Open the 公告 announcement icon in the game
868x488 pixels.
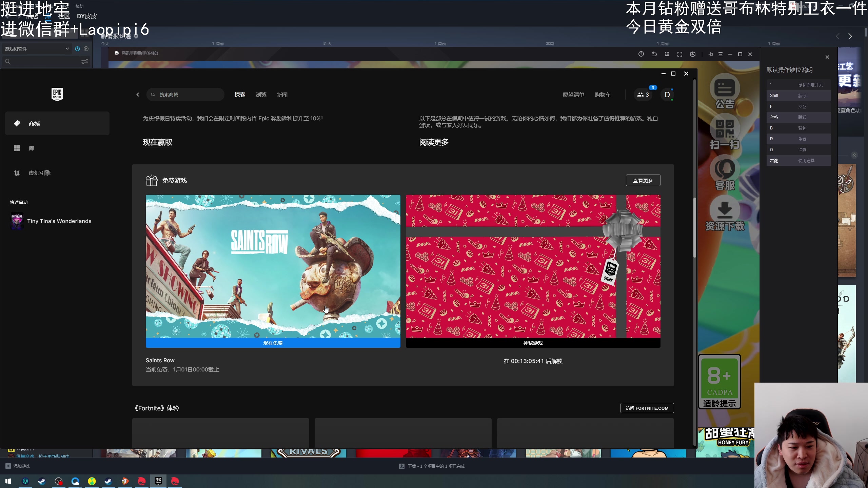[725, 91]
